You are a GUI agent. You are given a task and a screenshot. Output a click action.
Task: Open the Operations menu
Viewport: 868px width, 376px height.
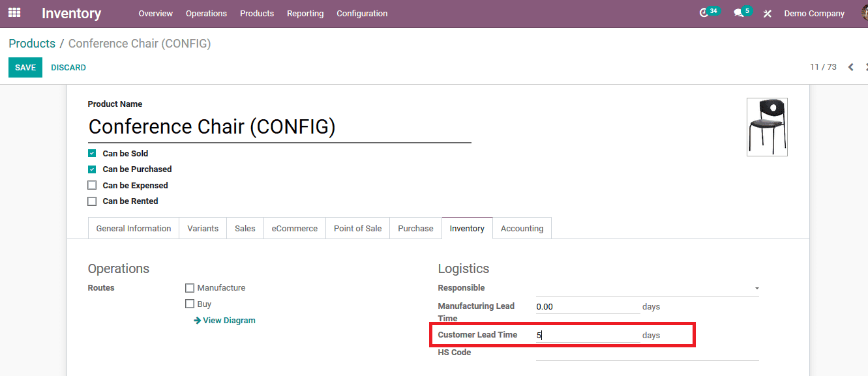pyautogui.click(x=206, y=13)
